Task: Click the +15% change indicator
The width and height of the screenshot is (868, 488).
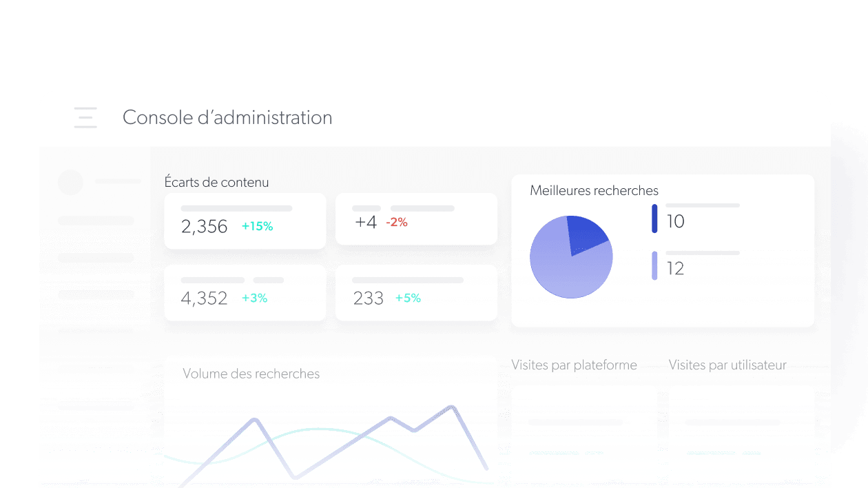Action: [x=257, y=226]
